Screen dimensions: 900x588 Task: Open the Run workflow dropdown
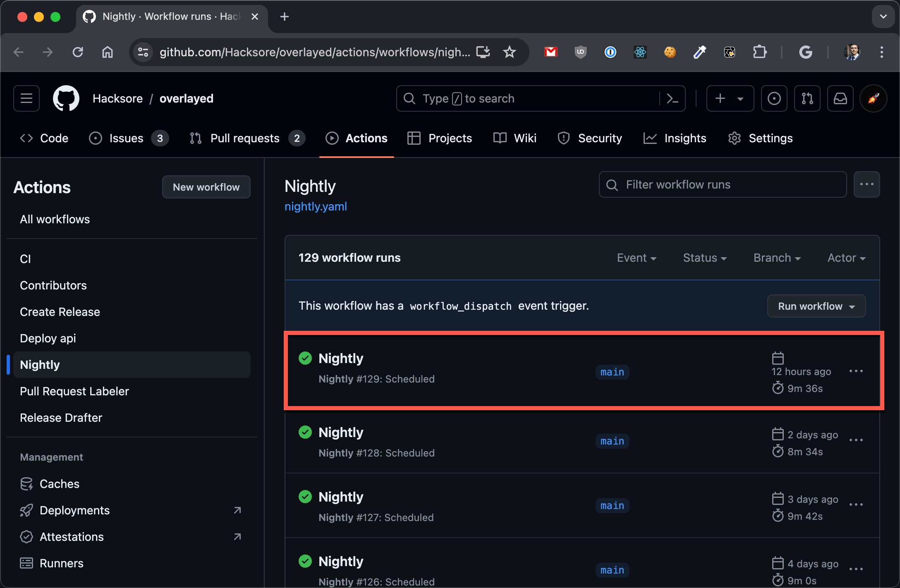816,306
